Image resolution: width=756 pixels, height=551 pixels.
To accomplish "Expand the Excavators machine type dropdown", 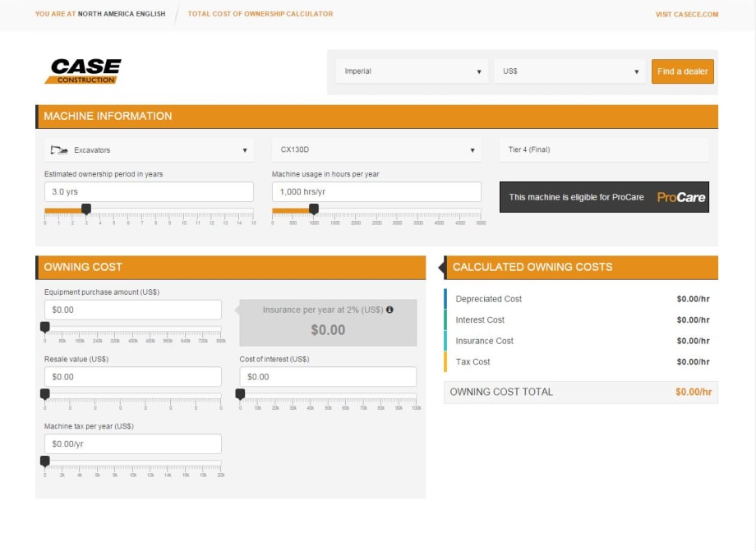I will point(149,150).
